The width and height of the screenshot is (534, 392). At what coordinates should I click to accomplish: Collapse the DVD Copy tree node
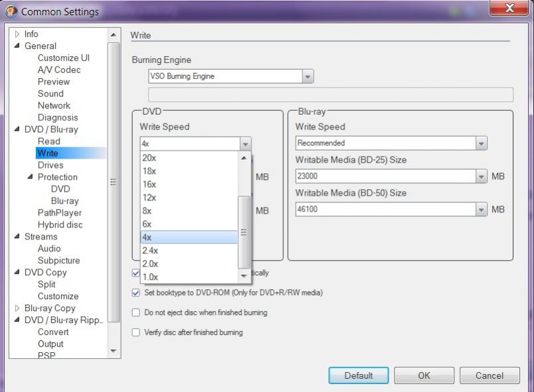(x=17, y=272)
